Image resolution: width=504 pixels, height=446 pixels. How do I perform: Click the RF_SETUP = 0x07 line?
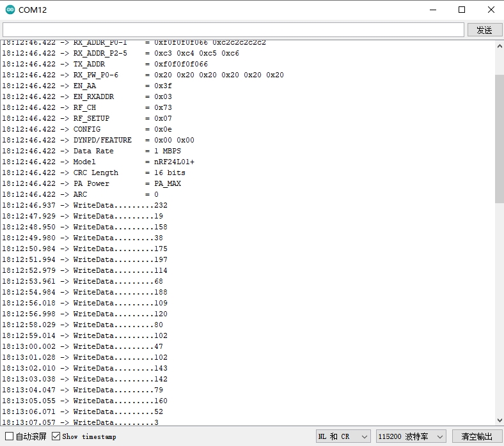[x=87, y=118]
